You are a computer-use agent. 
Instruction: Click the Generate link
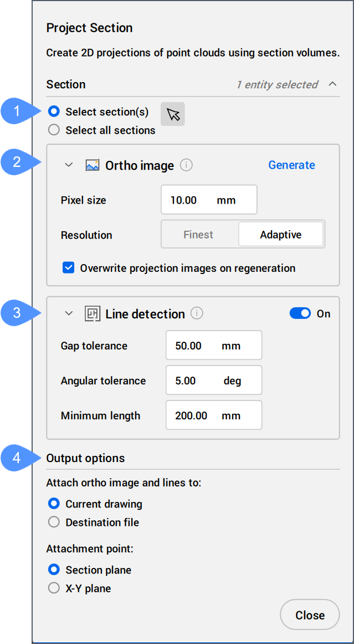[x=291, y=165]
